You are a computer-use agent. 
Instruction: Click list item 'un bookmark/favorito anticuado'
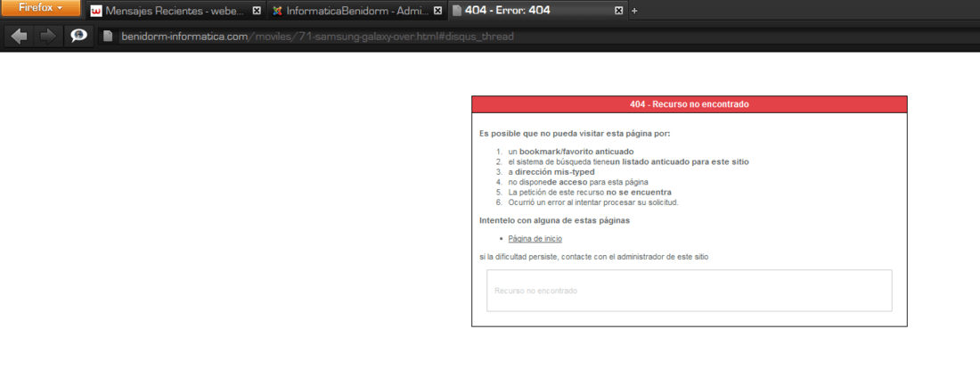pos(571,152)
